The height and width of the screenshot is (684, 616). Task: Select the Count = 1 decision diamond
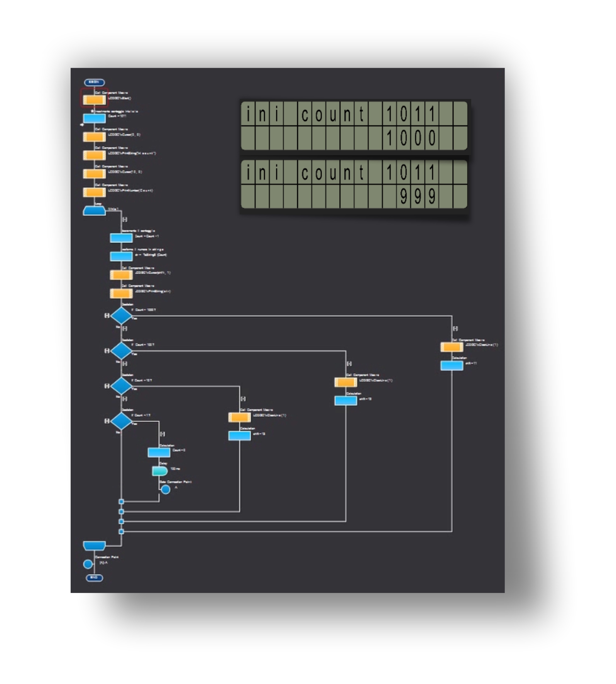click(x=121, y=421)
